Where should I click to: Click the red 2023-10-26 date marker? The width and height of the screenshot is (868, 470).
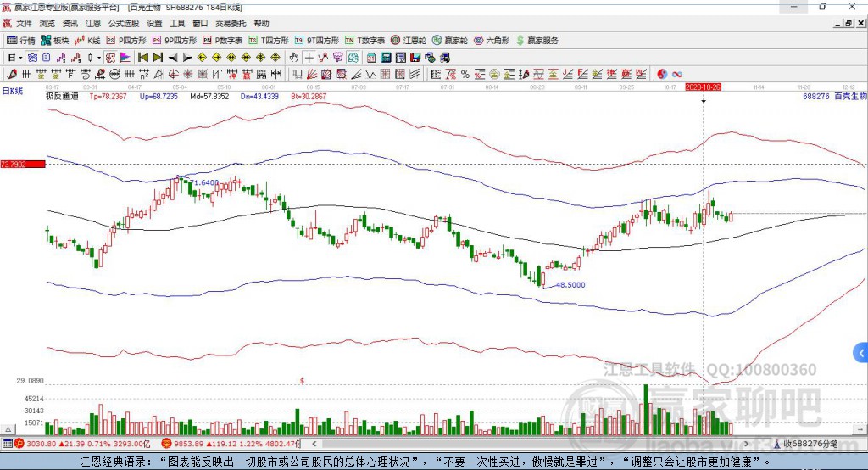(703, 87)
